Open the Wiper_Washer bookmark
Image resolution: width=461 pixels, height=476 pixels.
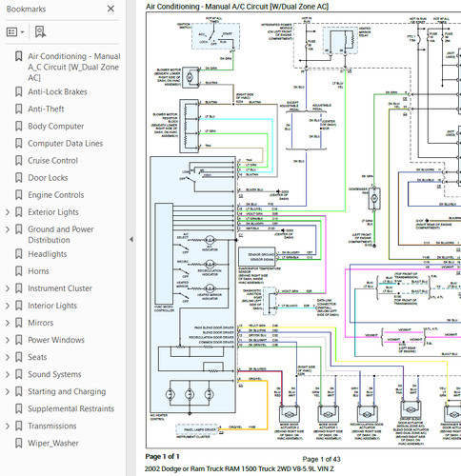[x=53, y=443]
